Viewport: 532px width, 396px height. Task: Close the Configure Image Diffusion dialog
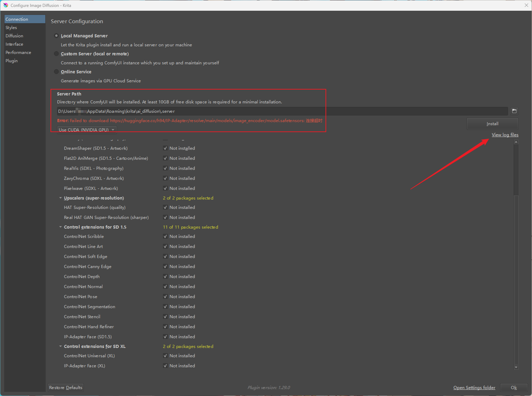click(526, 5)
